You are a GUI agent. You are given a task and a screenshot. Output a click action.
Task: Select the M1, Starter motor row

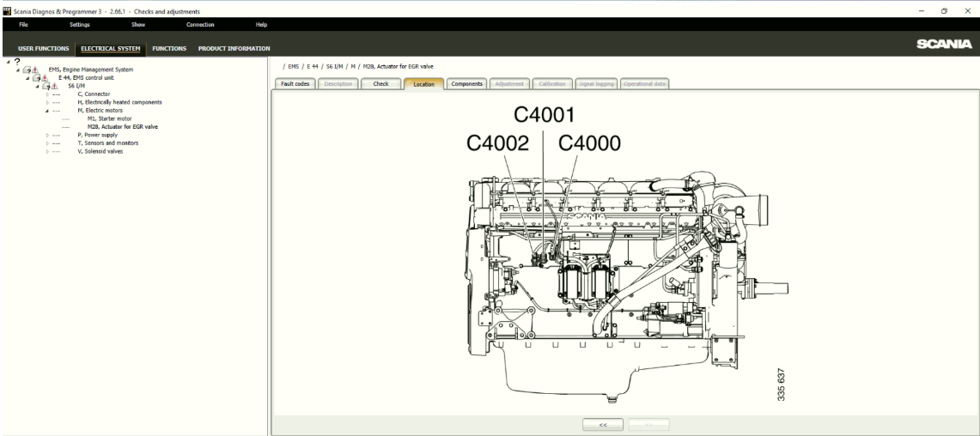(109, 118)
